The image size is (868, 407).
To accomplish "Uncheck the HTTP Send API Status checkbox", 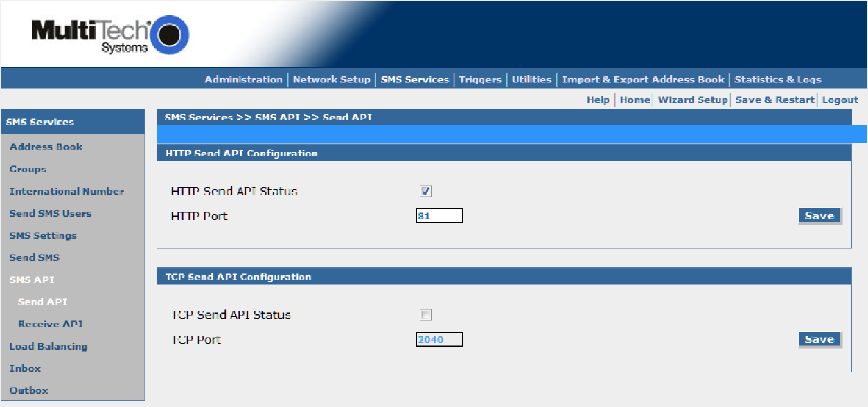I will pyautogui.click(x=425, y=192).
